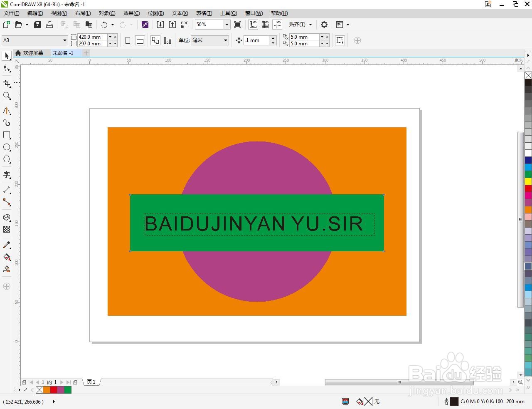Open the 编辑(E) menu
Screen dimensions: 532x409
point(35,13)
